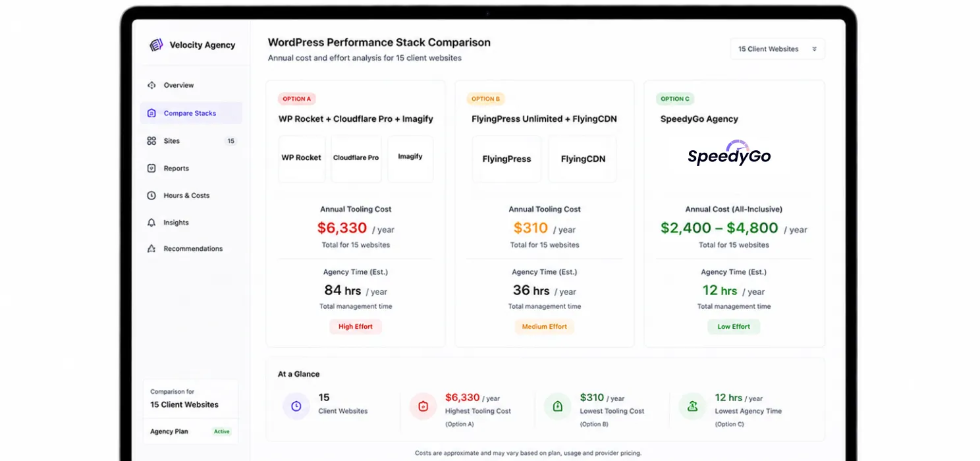Click the SpeedyGo logo image

click(729, 154)
